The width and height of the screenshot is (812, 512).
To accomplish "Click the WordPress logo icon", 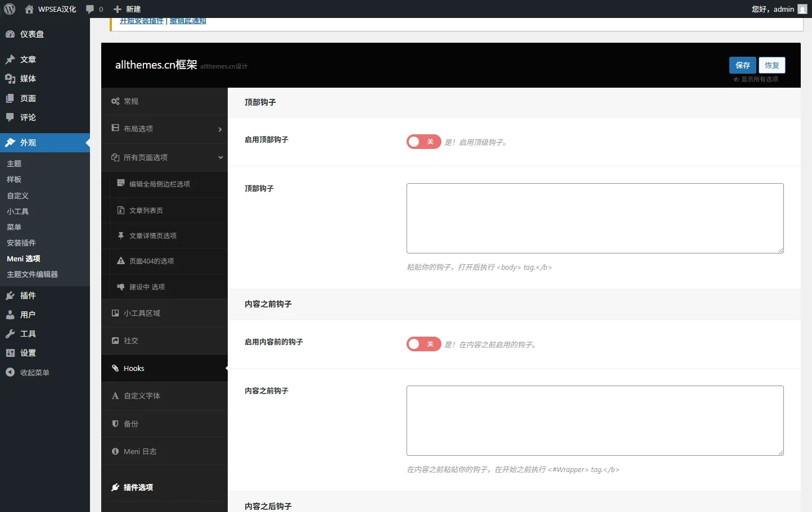I will [x=10, y=9].
